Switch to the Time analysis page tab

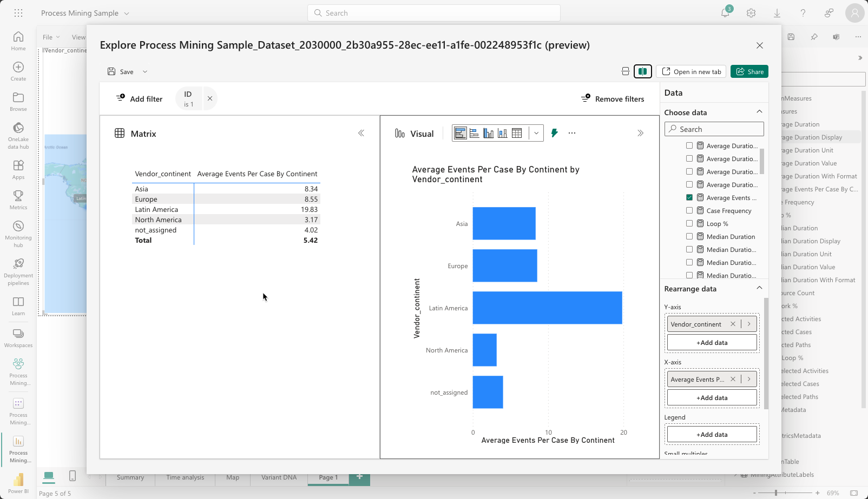pyautogui.click(x=185, y=477)
